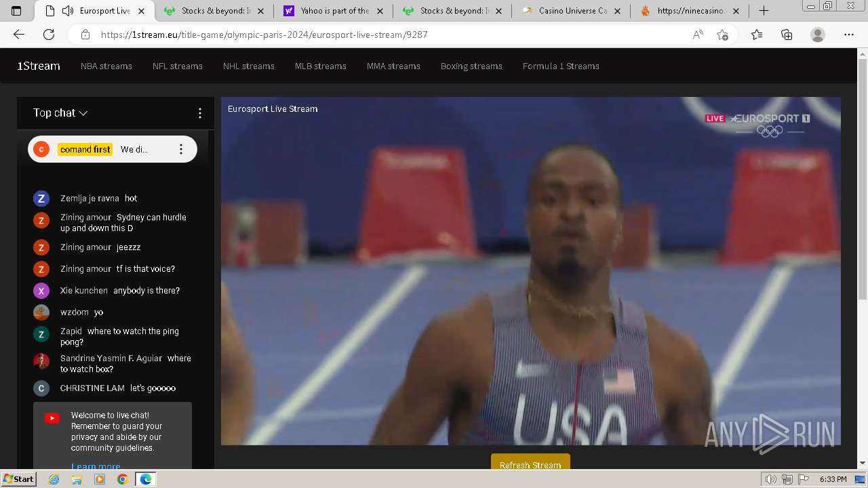Viewport: 868px width, 488px height.
Task: Click message 'anybody is there?'
Action: [x=146, y=291]
